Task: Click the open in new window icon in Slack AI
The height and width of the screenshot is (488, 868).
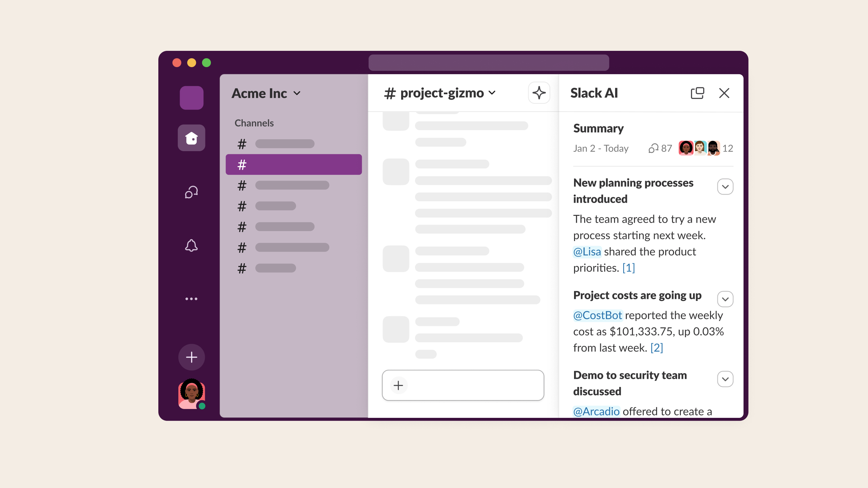Action: click(697, 93)
